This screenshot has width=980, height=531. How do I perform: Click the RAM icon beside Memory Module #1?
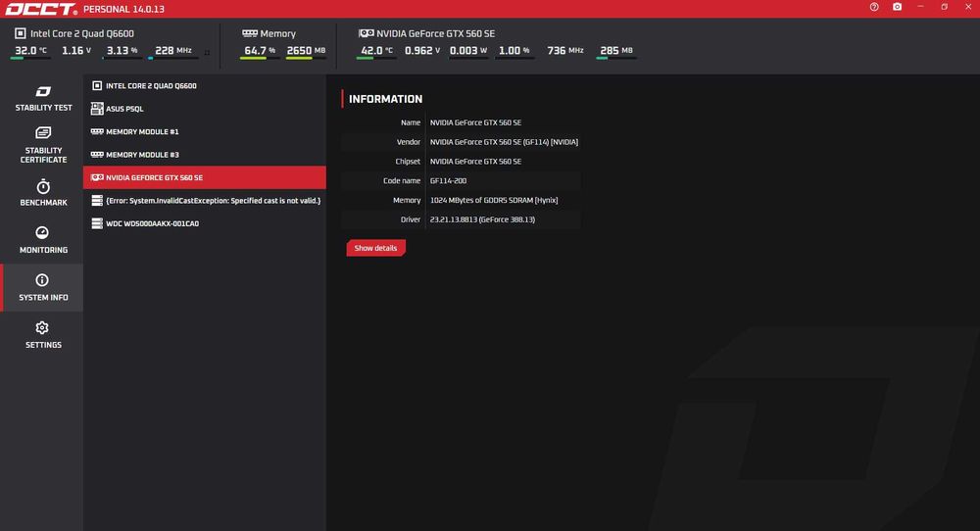click(x=97, y=132)
